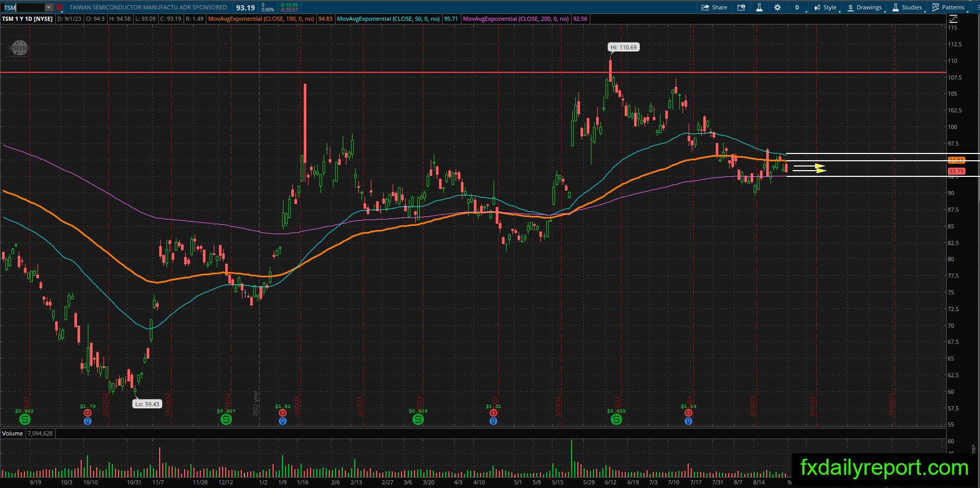Click the red 93.19 last price axis label
Image resolution: width=980 pixels, height=488 pixels.
point(956,171)
